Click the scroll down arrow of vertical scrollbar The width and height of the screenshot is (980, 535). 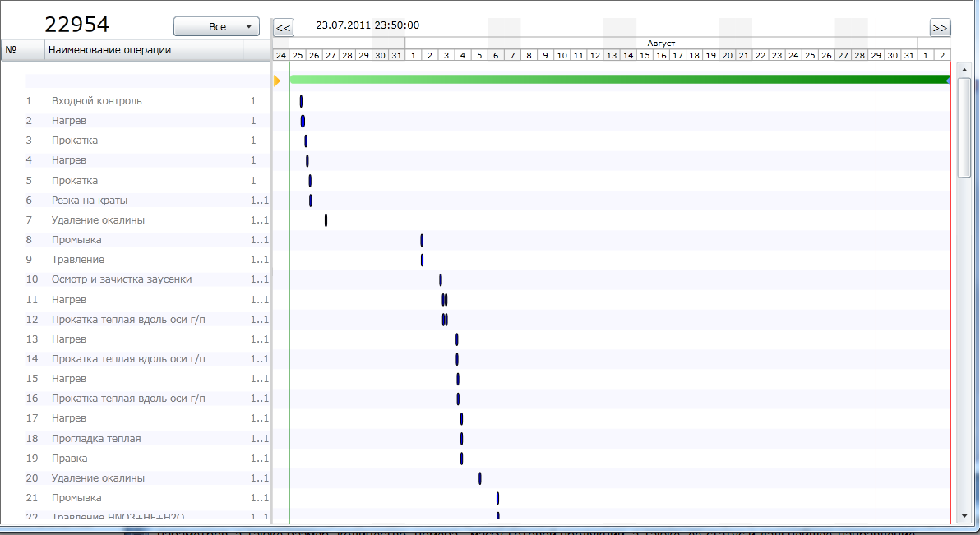click(x=964, y=516)
